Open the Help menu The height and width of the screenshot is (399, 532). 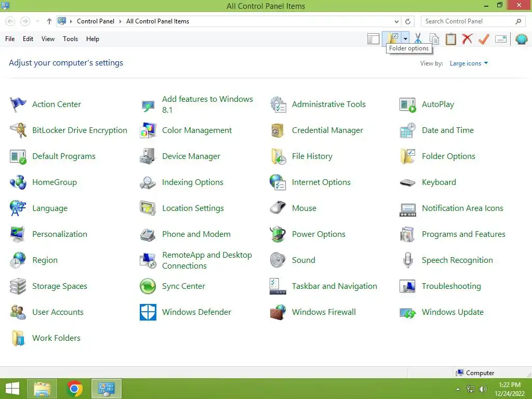point(92,38)
